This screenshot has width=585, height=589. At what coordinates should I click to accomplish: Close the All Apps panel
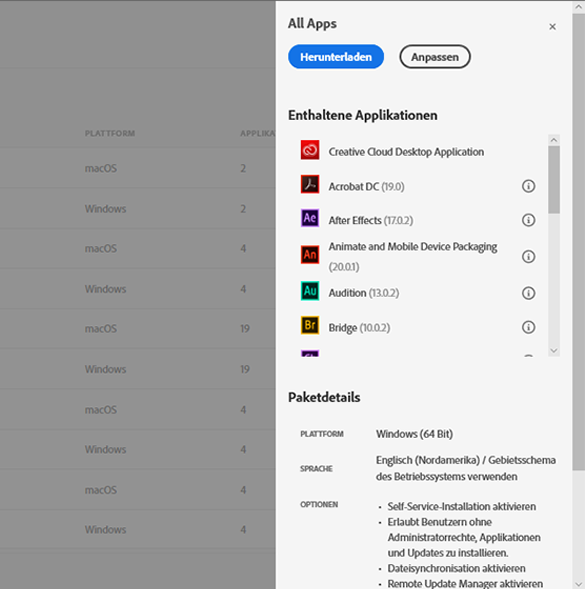(x=552, y=27)
